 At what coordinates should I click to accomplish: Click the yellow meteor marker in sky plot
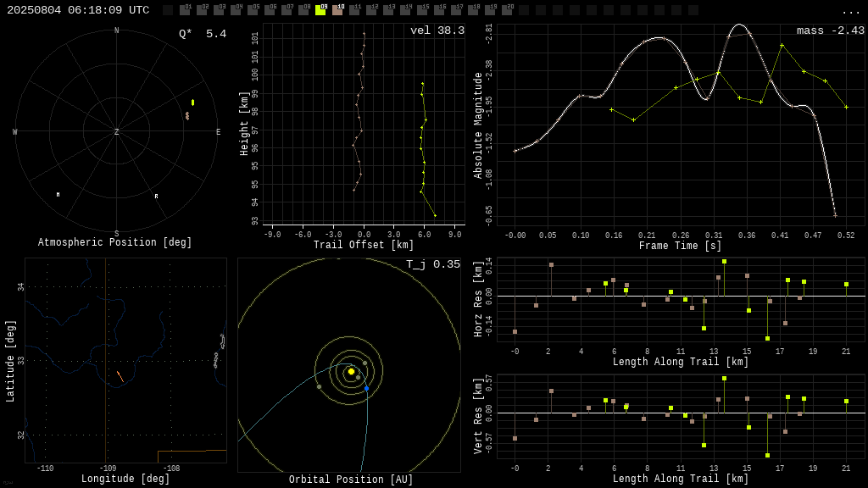click(x=192, y=103)
